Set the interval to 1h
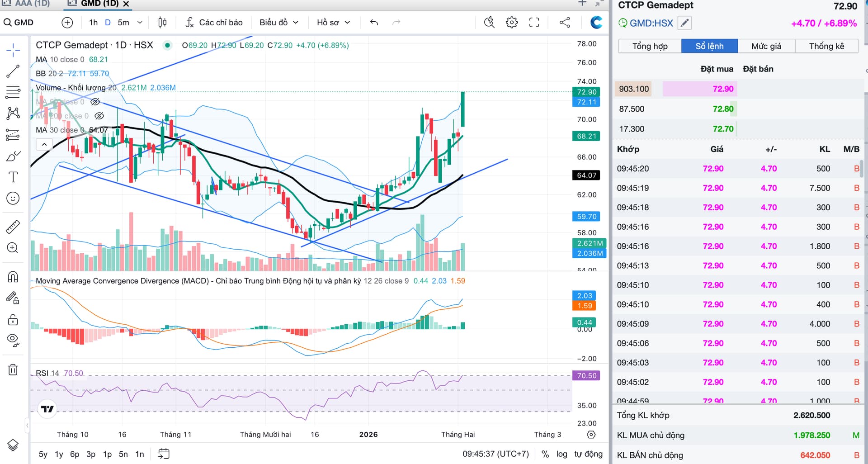868x464 pixels. 93,23
